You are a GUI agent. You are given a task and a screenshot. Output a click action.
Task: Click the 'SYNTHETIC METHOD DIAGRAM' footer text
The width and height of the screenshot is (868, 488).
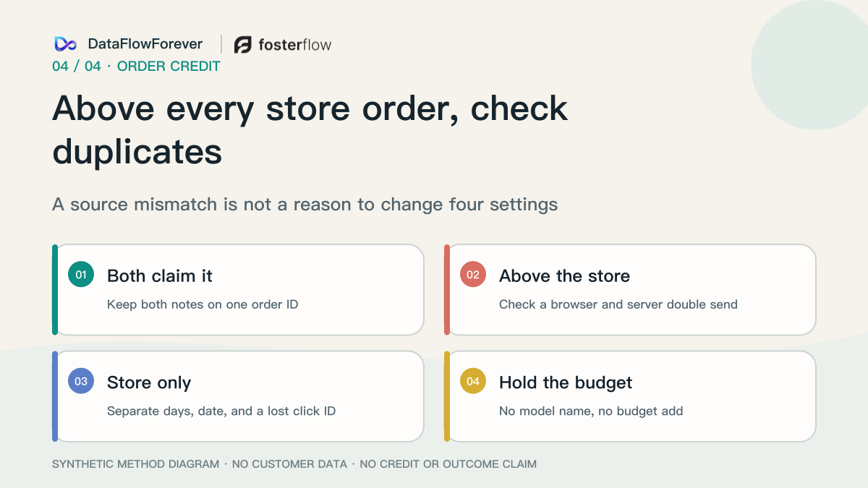tap(135, 464)
